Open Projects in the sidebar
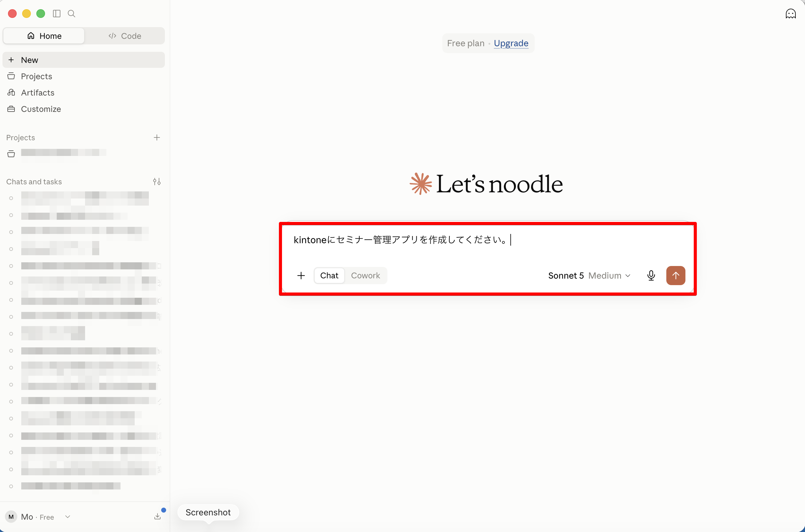805x532 pixels. pos(84,76)
